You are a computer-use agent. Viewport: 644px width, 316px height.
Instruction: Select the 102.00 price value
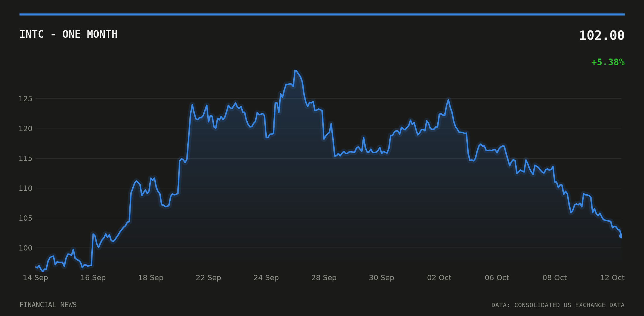pyautogui.click(x=602, y=36)
